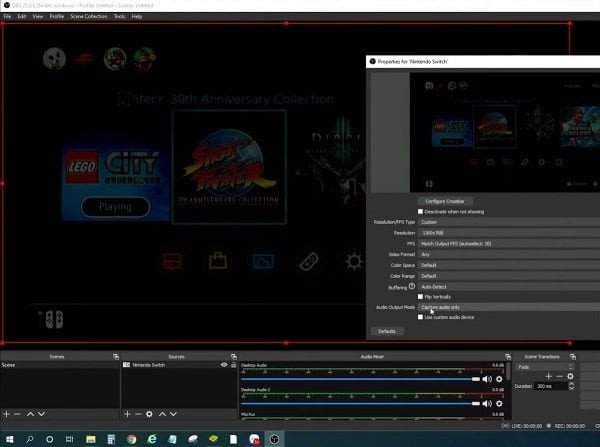Open the Windows Start menu
The image size is (600, 447).
pyautogui.click(x=9, y=439)
